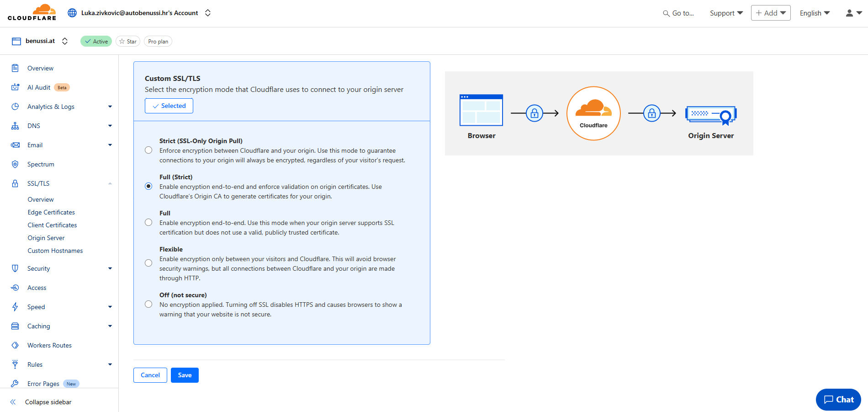Select the Flexible encryption mode
The width and height of the screenshot is (868, 412).
(148, 263)
